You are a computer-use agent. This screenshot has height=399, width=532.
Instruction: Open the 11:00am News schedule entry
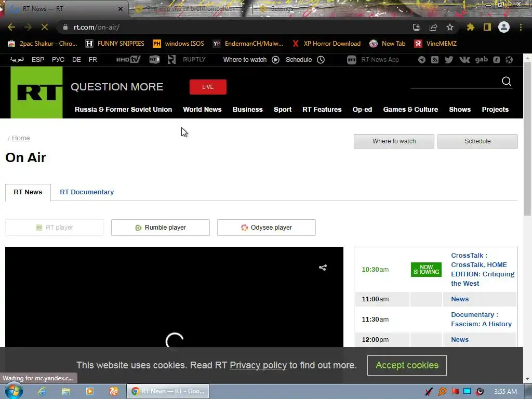[x=460, y=299]
